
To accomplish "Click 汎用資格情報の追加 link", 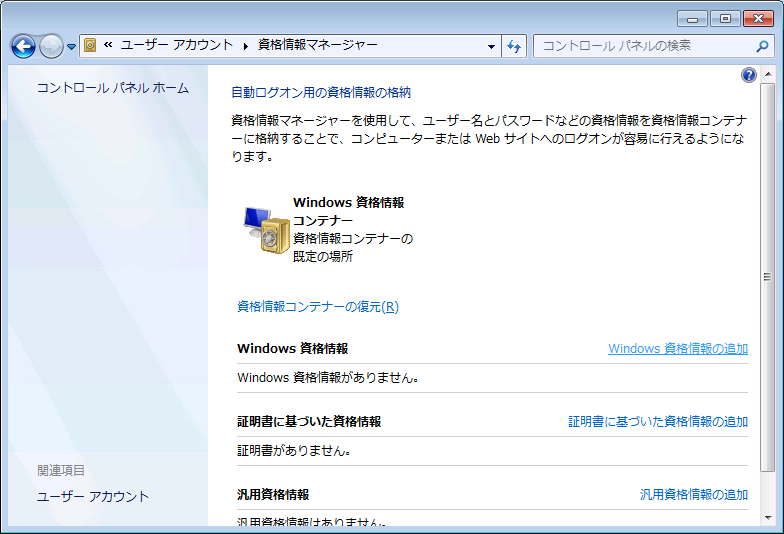I will pyautogui.click(x=694, y=494).
